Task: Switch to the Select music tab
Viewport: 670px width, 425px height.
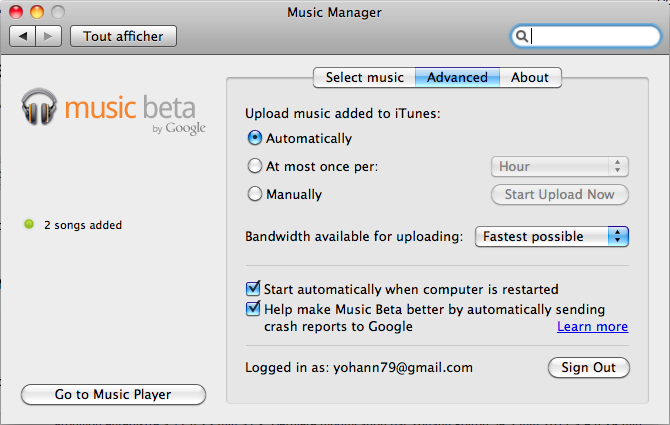Action: tap(365, 77)
